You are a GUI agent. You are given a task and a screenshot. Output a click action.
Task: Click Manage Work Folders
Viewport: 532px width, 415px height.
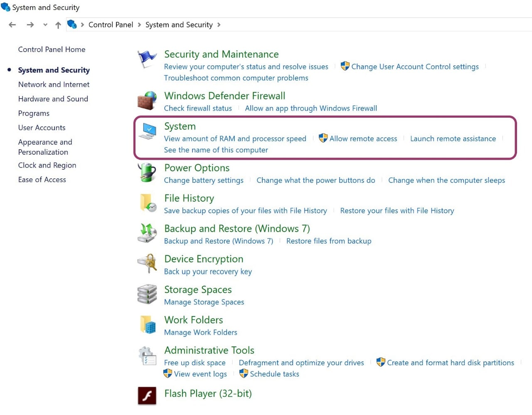(x=201, y=333)
